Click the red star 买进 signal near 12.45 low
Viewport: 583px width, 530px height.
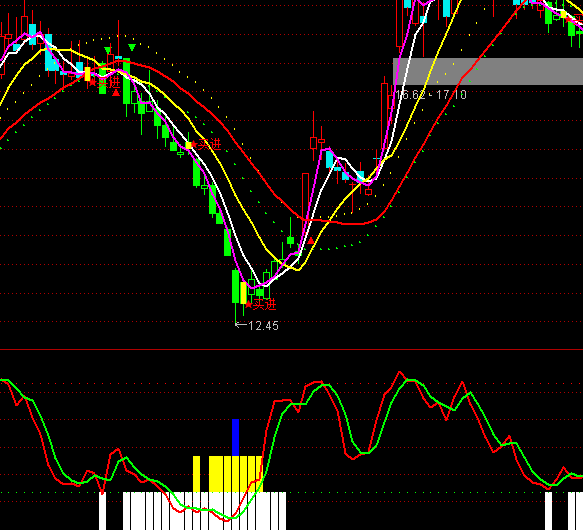point(261,305)
